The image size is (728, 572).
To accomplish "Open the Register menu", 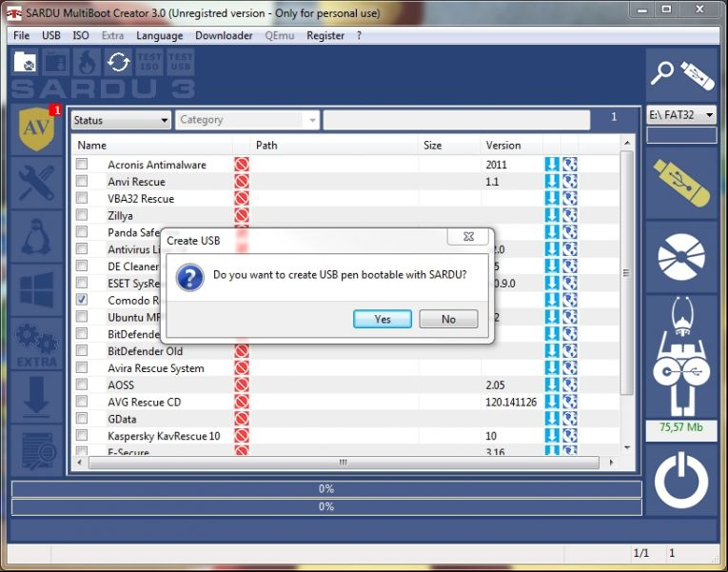I will [x=325, y=36].
